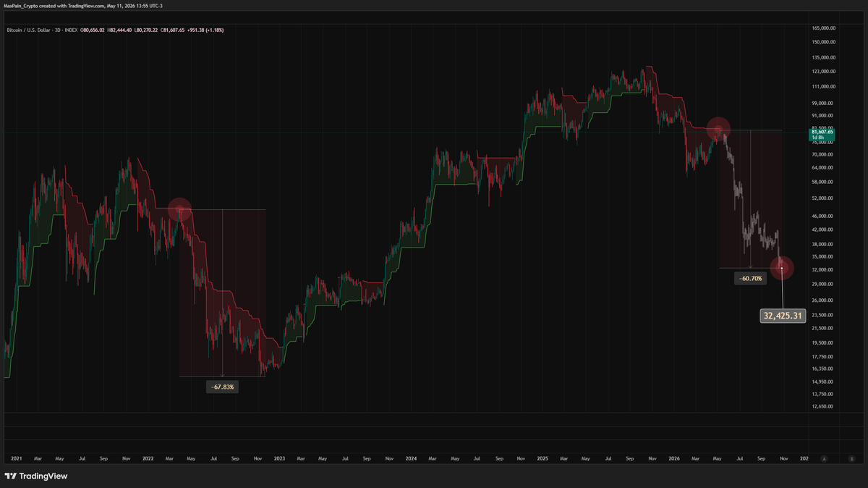Click the A auto-scale button
Viewport: 868px width, 488px height.
tap(824, 458)
